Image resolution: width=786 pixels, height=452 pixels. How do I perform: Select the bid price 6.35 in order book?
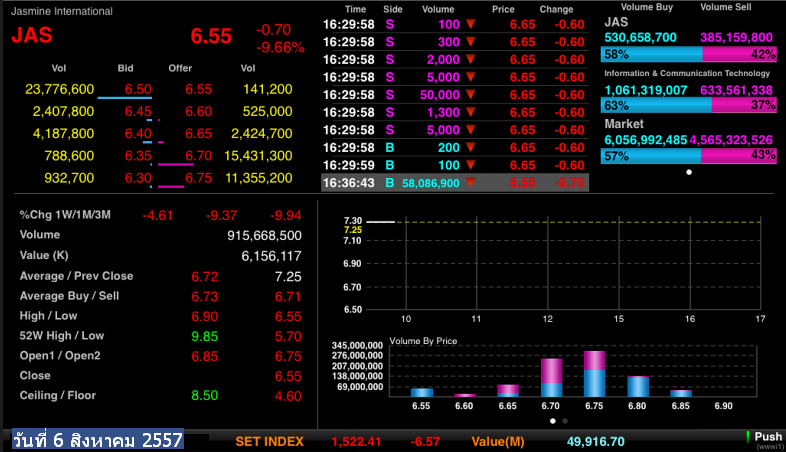point(138,155)
